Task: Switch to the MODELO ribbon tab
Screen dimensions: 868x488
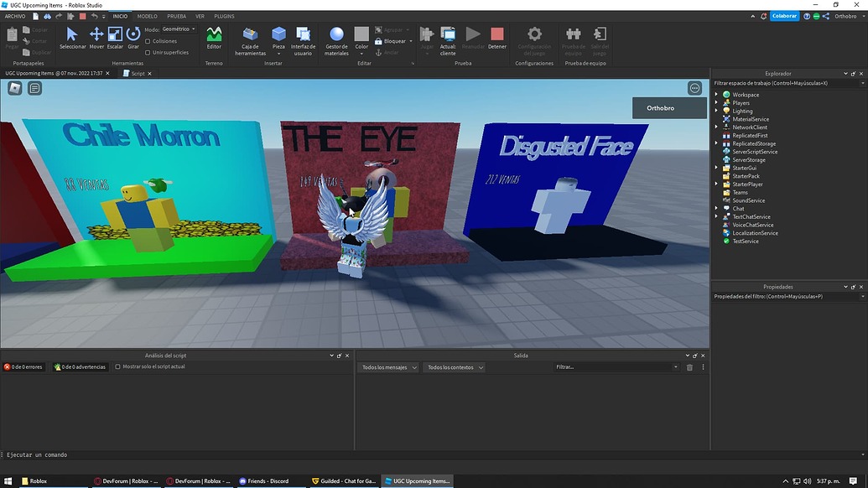Action: [x=148, y=16]
